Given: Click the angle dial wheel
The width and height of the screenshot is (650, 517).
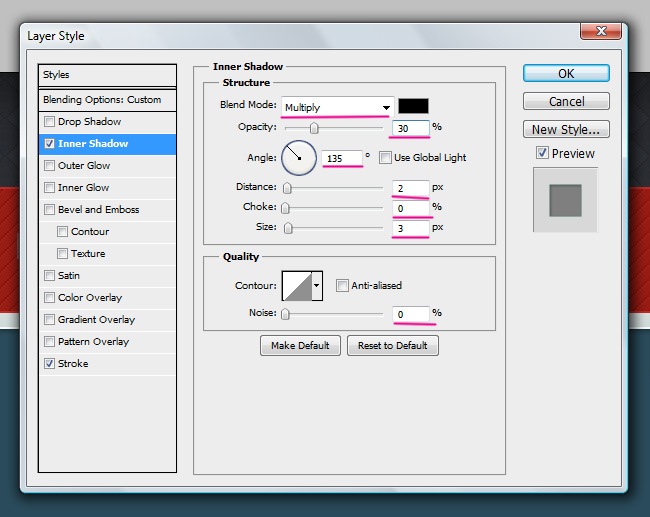Looking at the screenshot, I should click(299, 157).
